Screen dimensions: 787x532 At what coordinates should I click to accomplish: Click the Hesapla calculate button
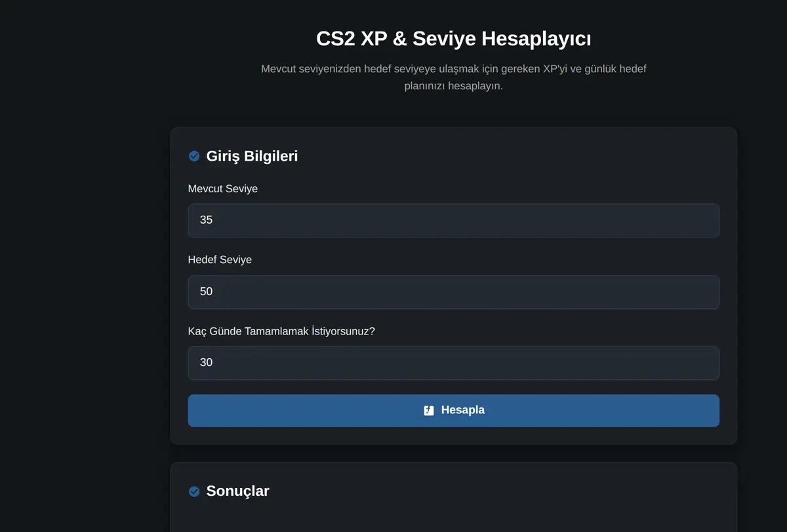coord(453,411)
